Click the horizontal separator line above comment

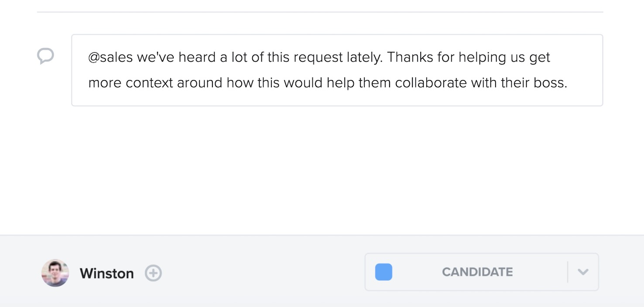click(x=320, y=12)
